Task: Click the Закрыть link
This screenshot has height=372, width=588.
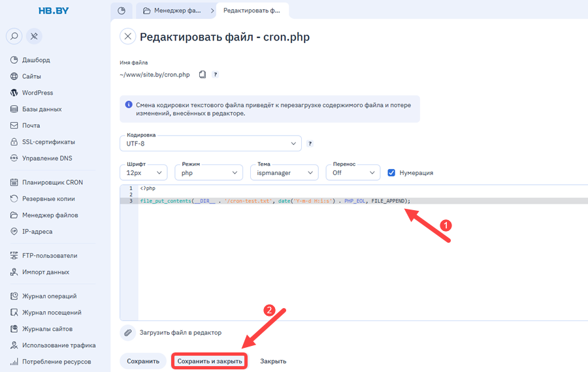Action: tap(273, 361)
